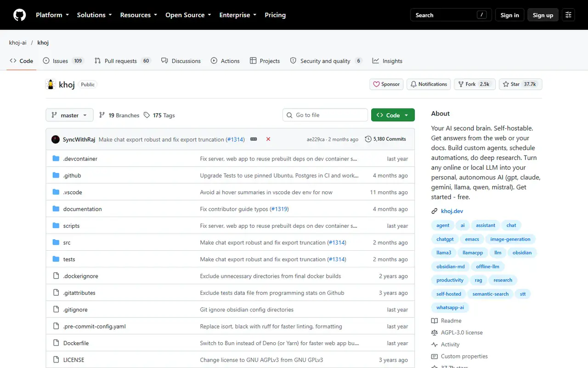Open the src folder
This screenshot has height=368, width=588.
pos(67,242)
